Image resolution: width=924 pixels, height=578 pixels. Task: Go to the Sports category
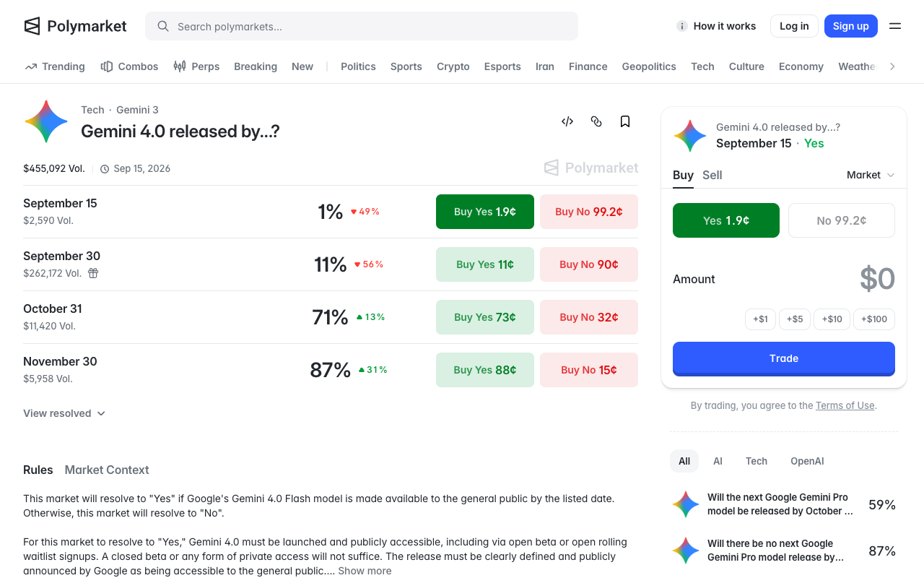point(406,66)
